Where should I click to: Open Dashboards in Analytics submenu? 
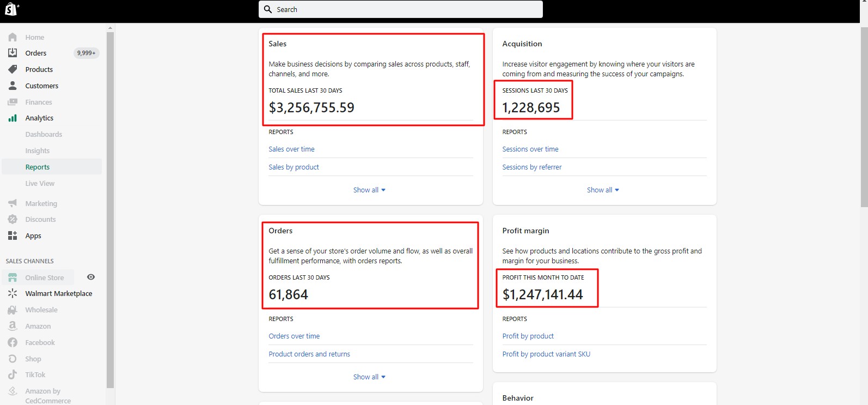[44, 134]
